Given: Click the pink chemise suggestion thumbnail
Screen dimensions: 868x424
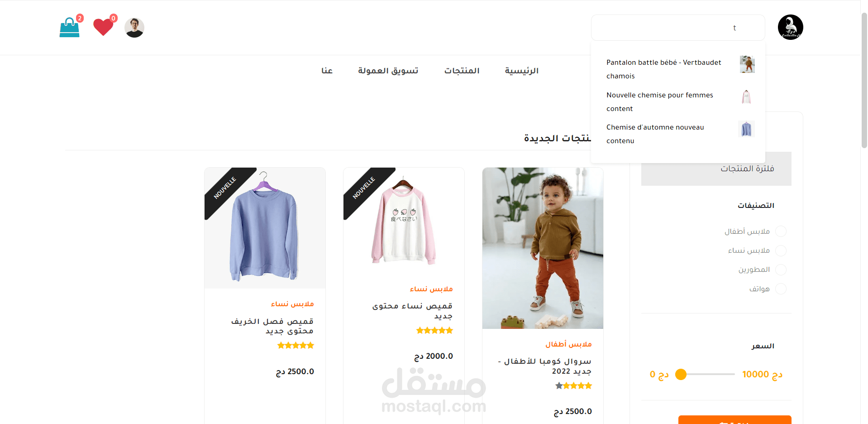Looking at the screenshot, I should [747, 97].
